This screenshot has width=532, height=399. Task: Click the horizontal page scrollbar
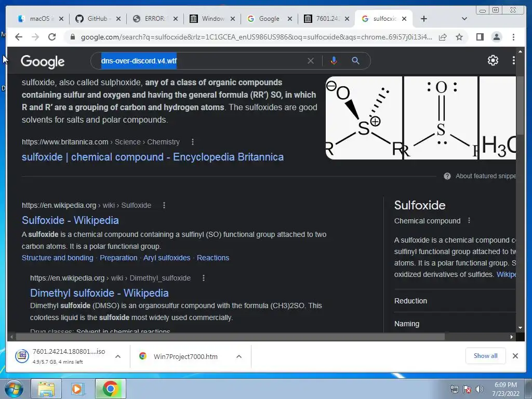point(230,337)
